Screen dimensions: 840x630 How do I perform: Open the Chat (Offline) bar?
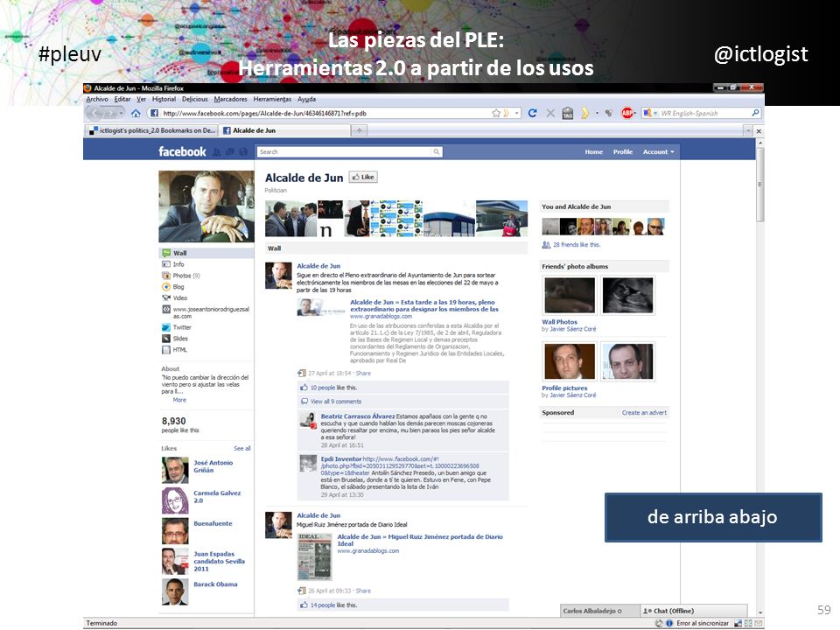pos(694,611)
